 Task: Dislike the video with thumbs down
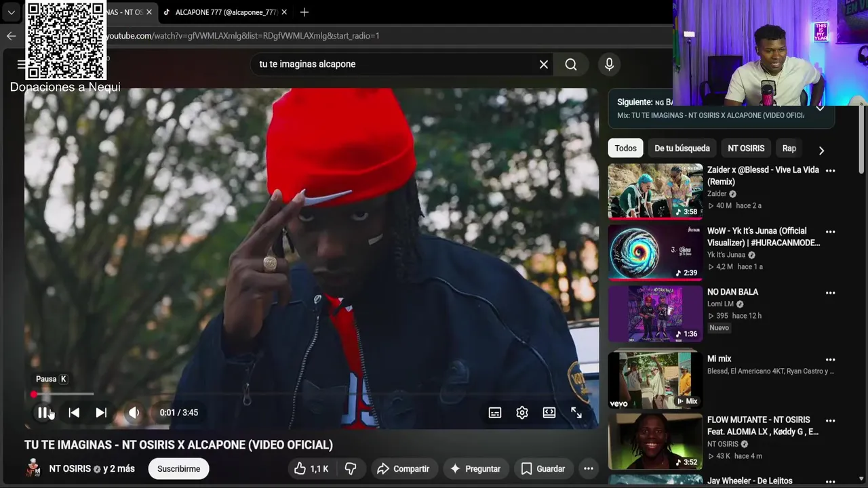(x=351, y=469)
